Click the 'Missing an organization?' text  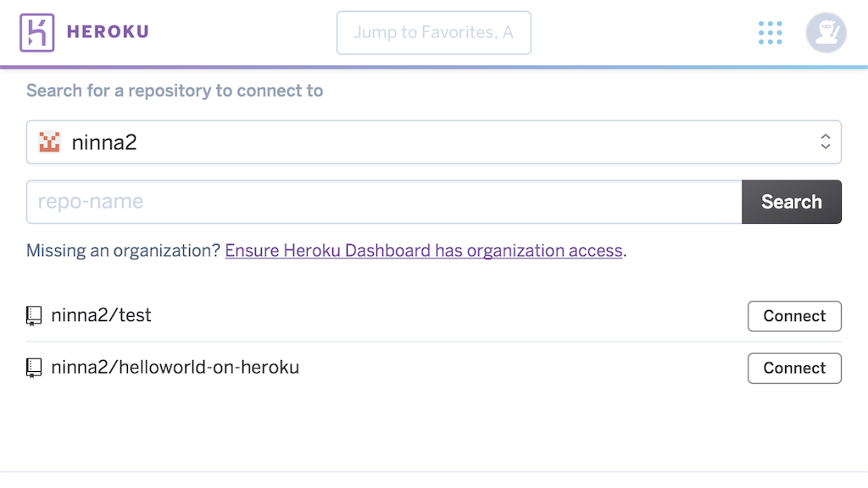123,251
